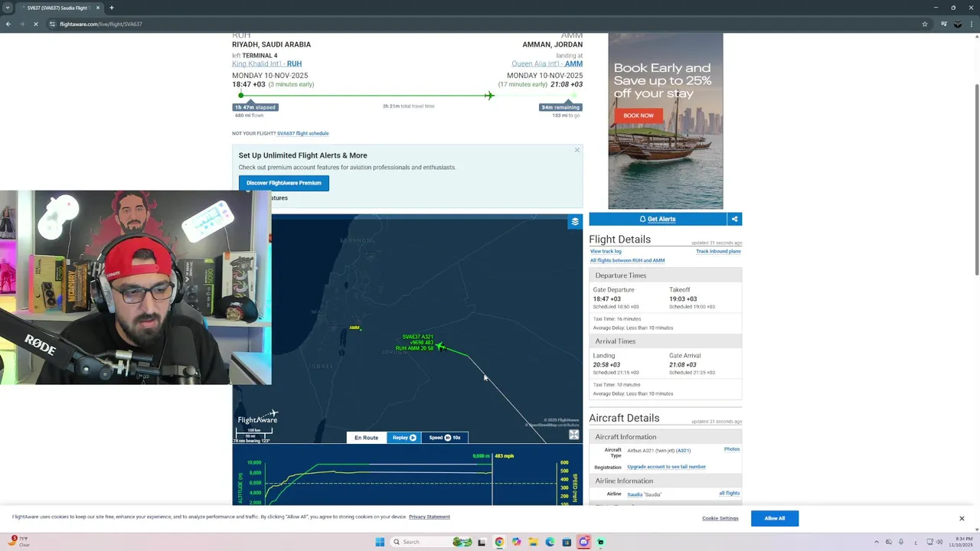Click the 34m remaining label

pyautogui.click(x=560, y=107)
